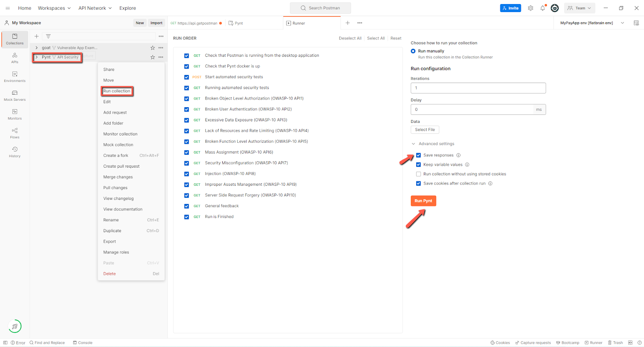Click the rocket onboarding icon
644x347 pixels.
point(15,326)
